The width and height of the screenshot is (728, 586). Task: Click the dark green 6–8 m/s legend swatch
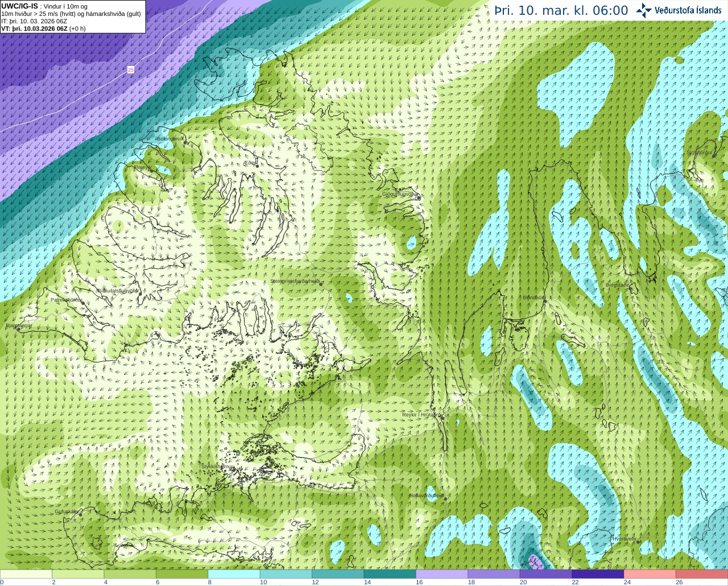tap(182, 574)
